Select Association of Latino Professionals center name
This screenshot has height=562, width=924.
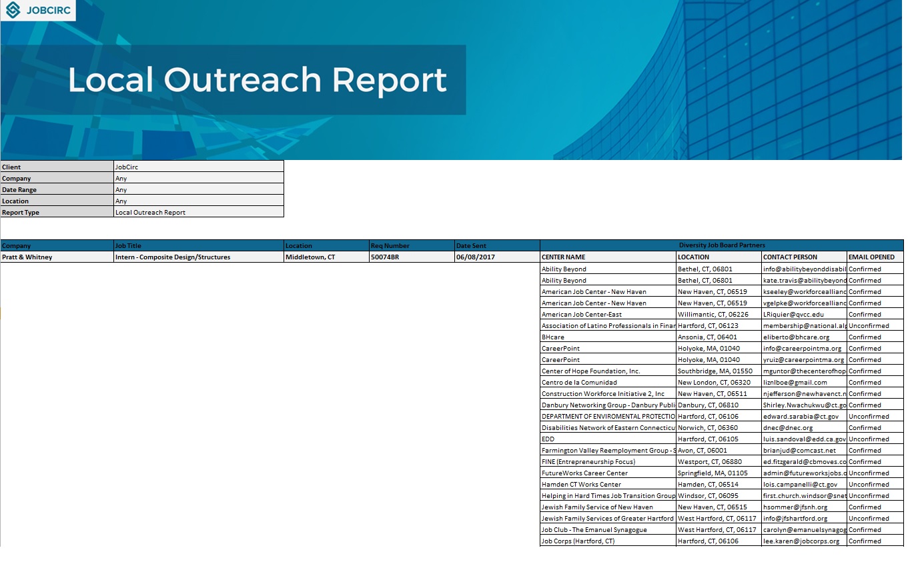(608, 325)
